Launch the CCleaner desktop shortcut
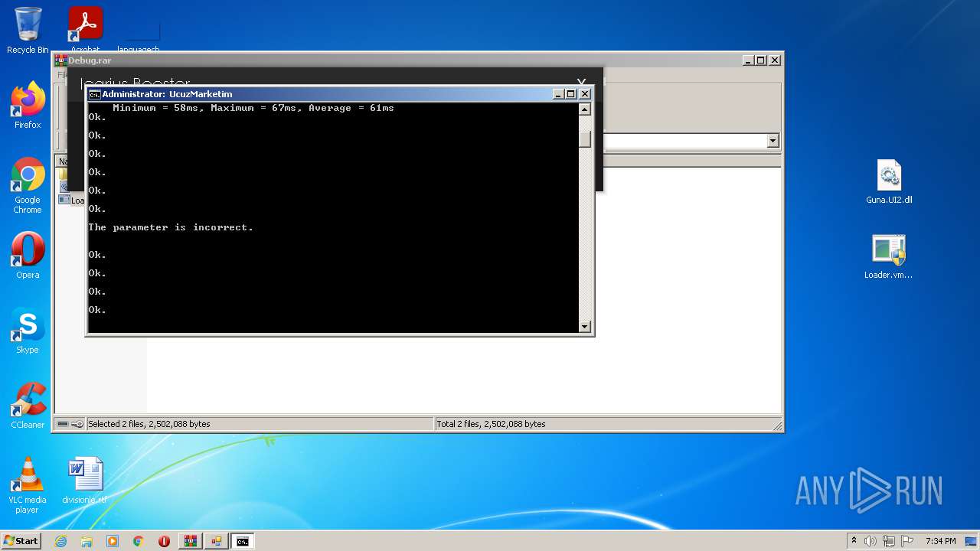This screenshot has height=551, width=980. pos(28,406)
